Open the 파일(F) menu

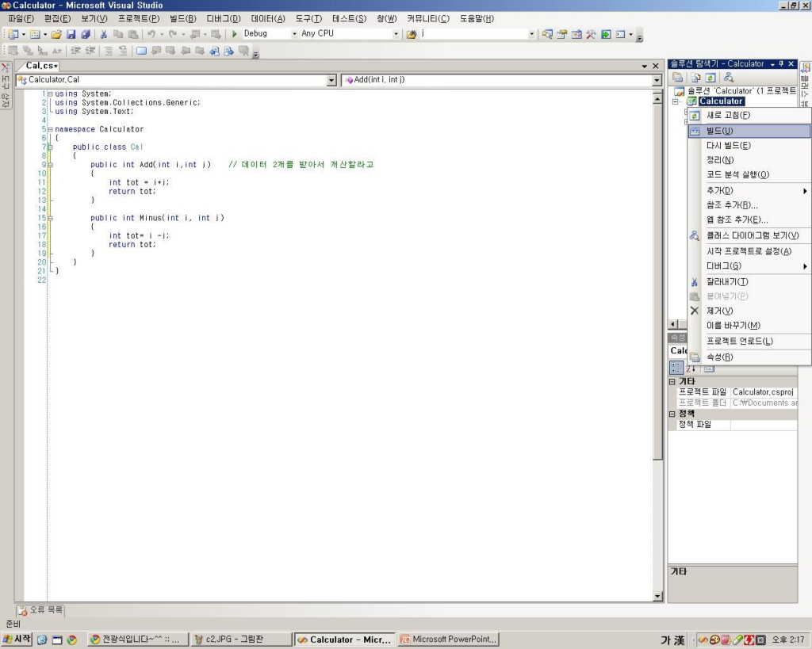pyautogui.click(x=21, y=19)
